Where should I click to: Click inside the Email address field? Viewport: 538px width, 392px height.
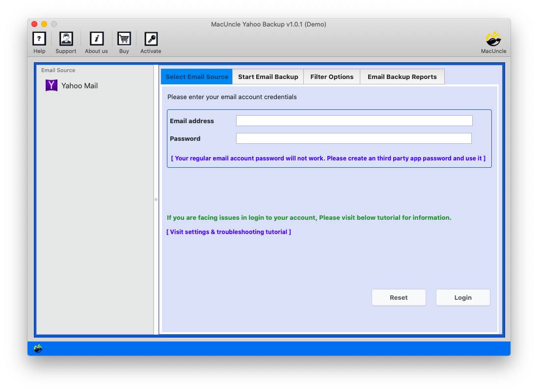353,120
